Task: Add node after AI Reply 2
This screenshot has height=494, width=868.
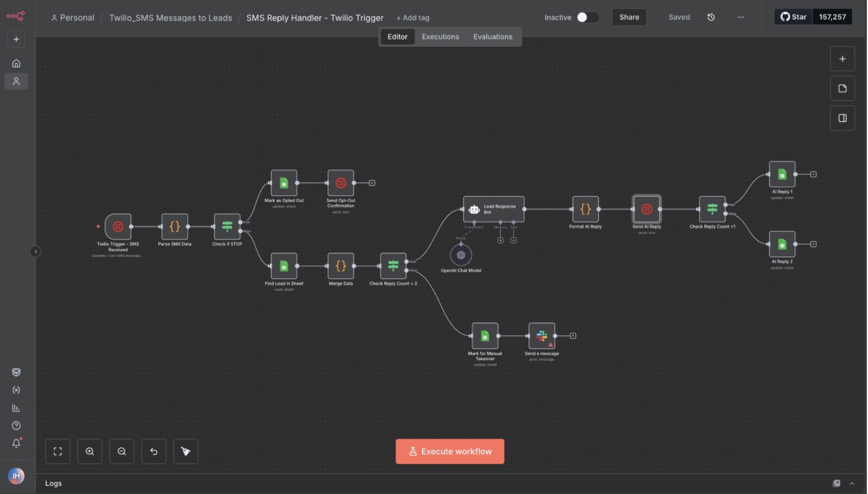Action: click(x=814, y=244)
